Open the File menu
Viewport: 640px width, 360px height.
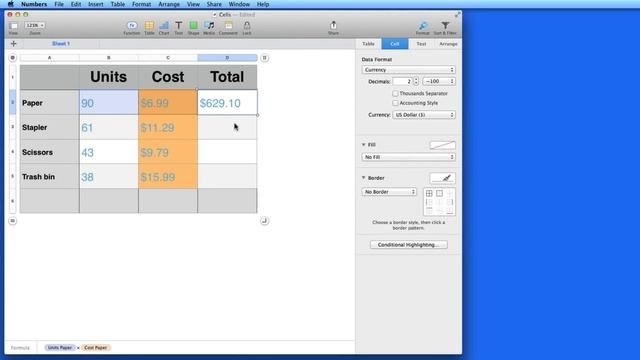click(59, 4)
